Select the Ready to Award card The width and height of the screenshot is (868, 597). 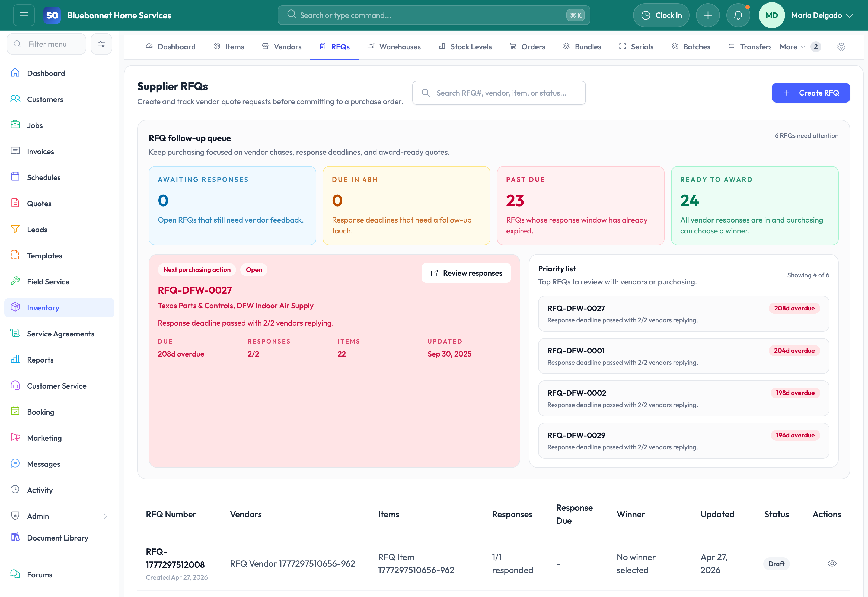755,206
